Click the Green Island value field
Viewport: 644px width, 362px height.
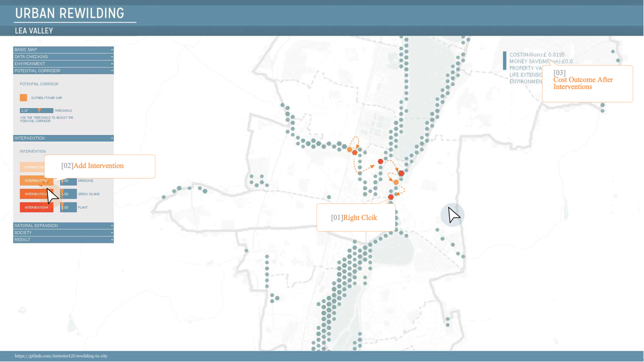pyautogui.click(x=68, y=194)
